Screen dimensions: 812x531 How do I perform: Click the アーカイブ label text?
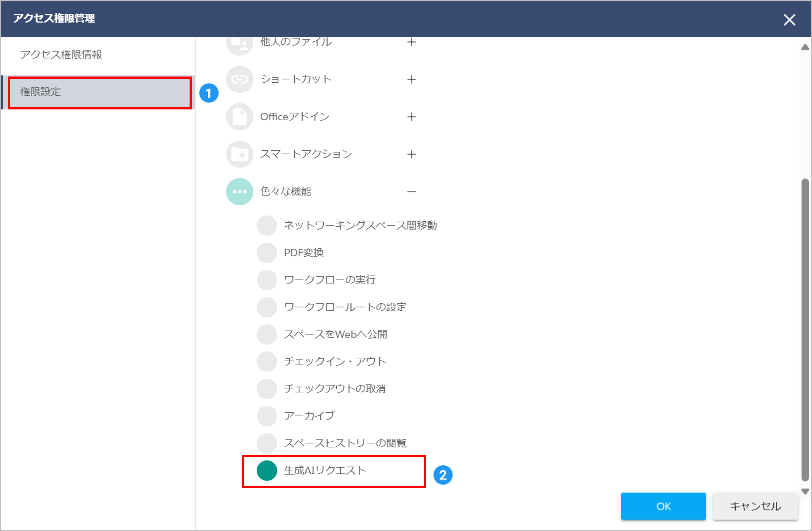(309, 416)
